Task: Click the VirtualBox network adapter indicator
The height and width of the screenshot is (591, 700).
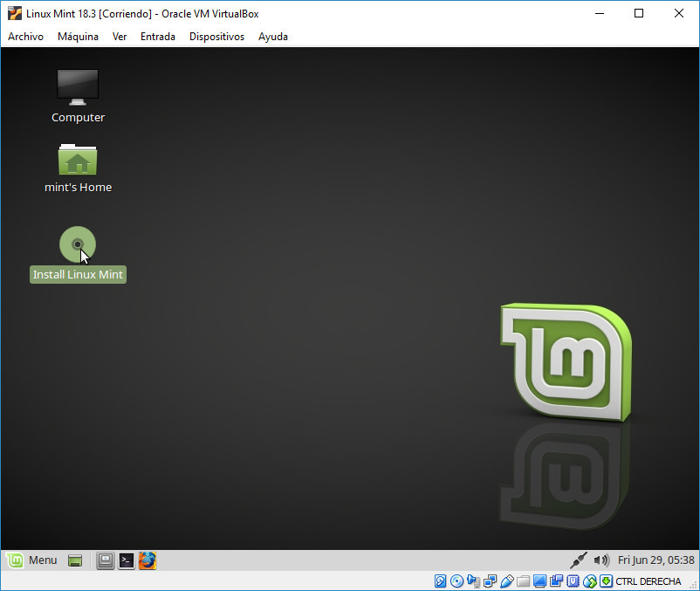Action: coord(490,581)
